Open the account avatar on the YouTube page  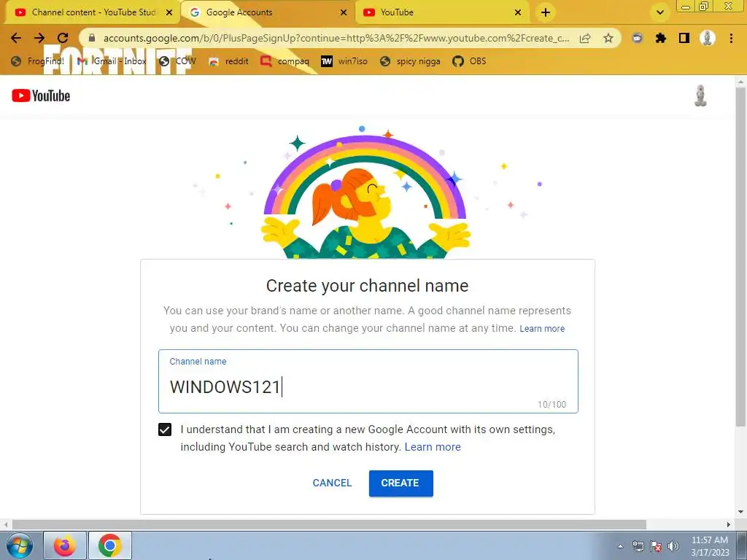pyautogui.click(x=700, y=96)
